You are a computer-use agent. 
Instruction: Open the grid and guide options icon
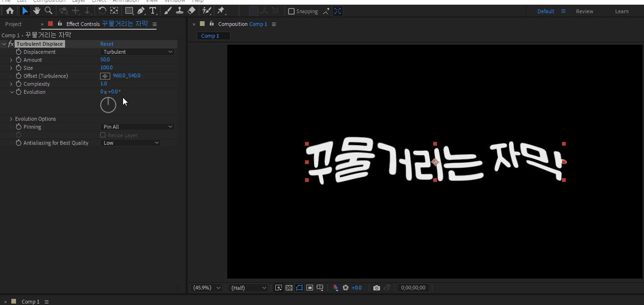coord(320,288)
